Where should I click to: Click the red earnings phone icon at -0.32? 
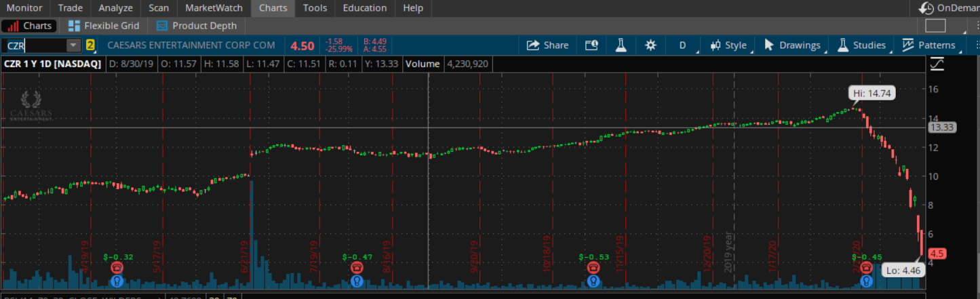(117, 268)
